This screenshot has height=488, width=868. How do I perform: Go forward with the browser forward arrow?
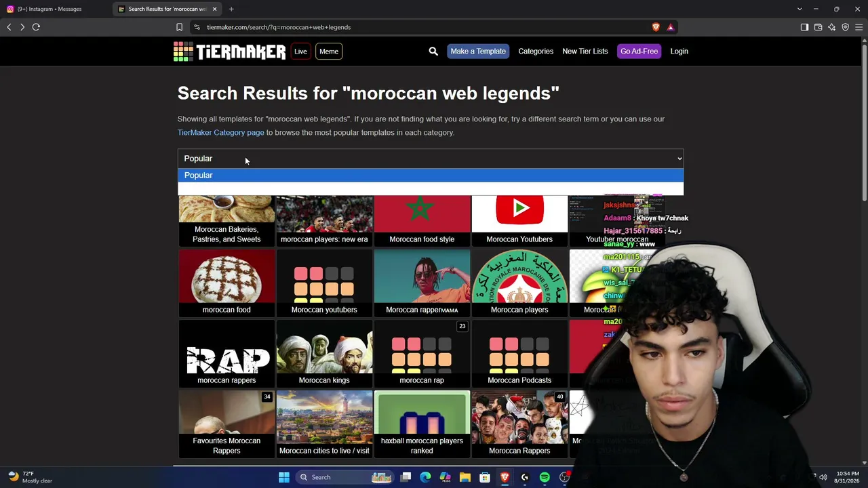click(x=22, y=27)
